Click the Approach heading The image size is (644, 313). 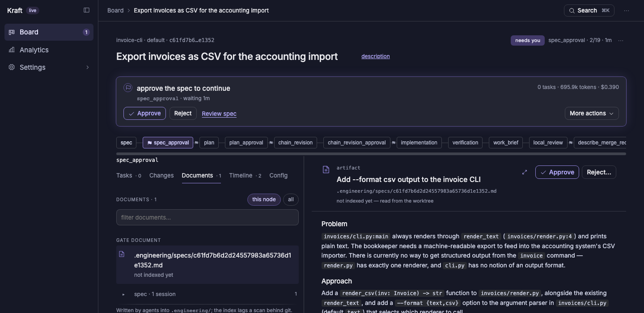(x=337, y=281)
